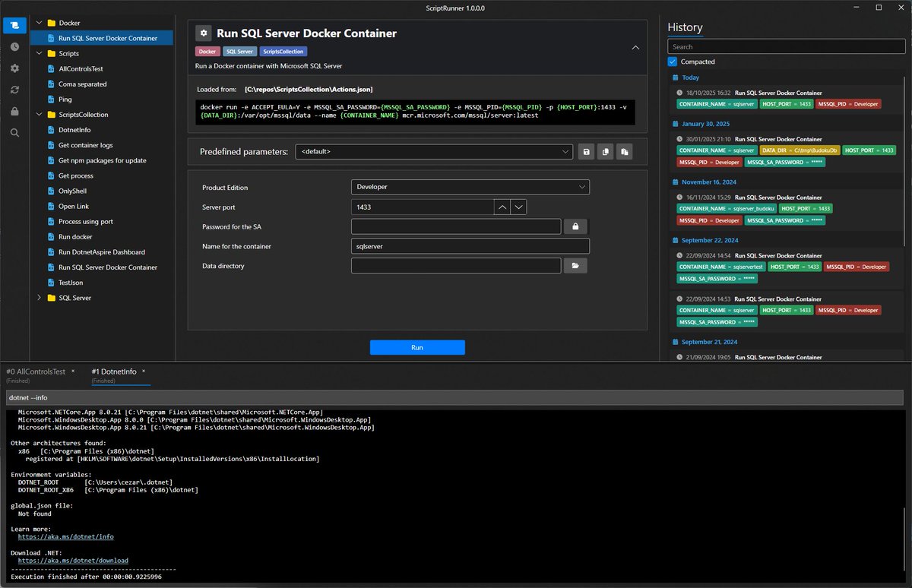The width and height of the screenshot is (912, 588).
Task: Collapse the Scripts folder
Action: pos(40,54)
